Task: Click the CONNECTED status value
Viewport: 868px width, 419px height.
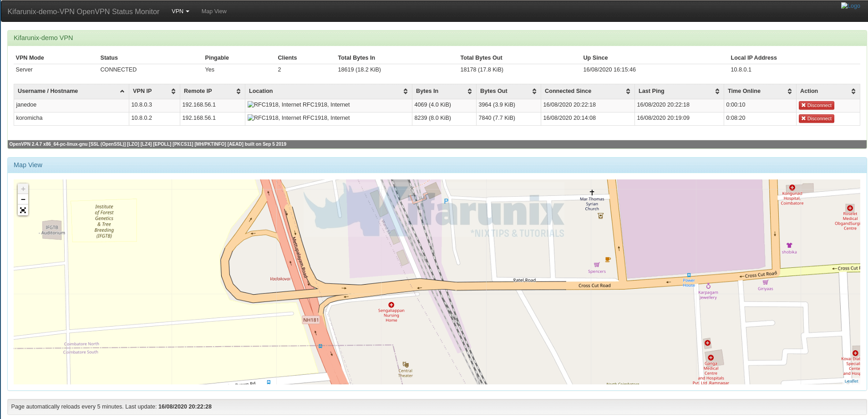Action: 118,70
